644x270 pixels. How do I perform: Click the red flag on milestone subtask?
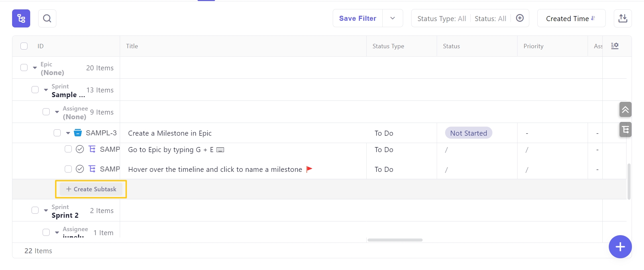tap(309, 169)
